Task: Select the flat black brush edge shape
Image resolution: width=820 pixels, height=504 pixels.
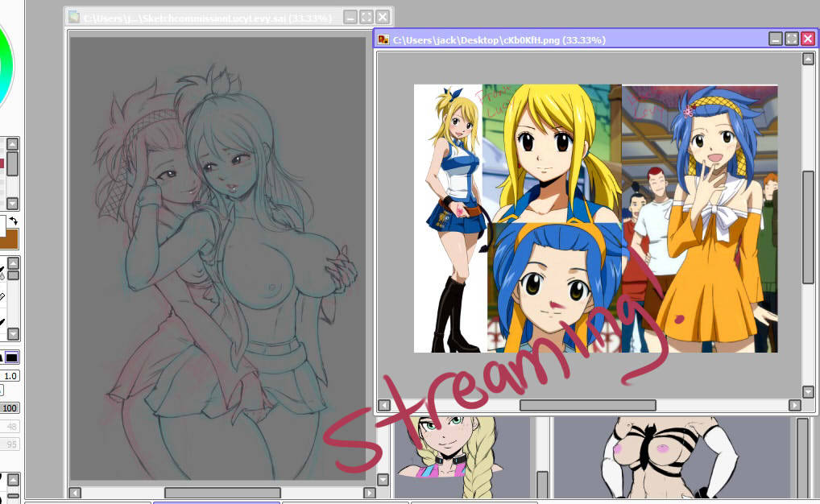Action: pyautogui.click(x=11, y=357)
